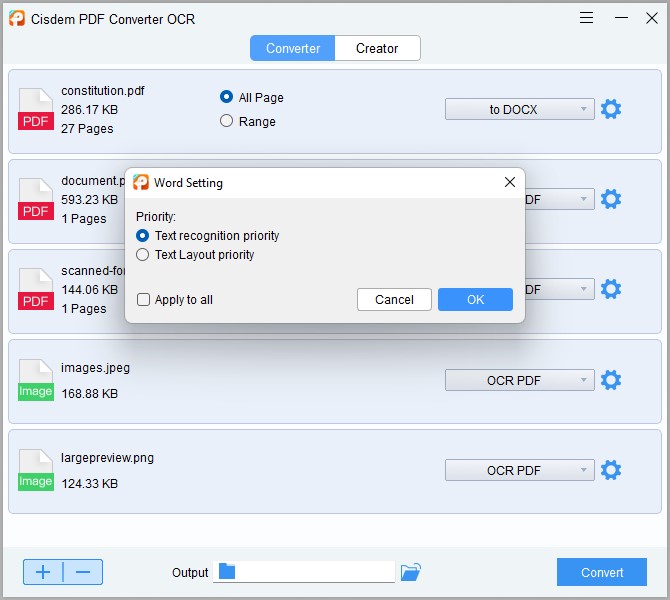
Task: Open the output folder browse icon
Action: pos(411,572)
